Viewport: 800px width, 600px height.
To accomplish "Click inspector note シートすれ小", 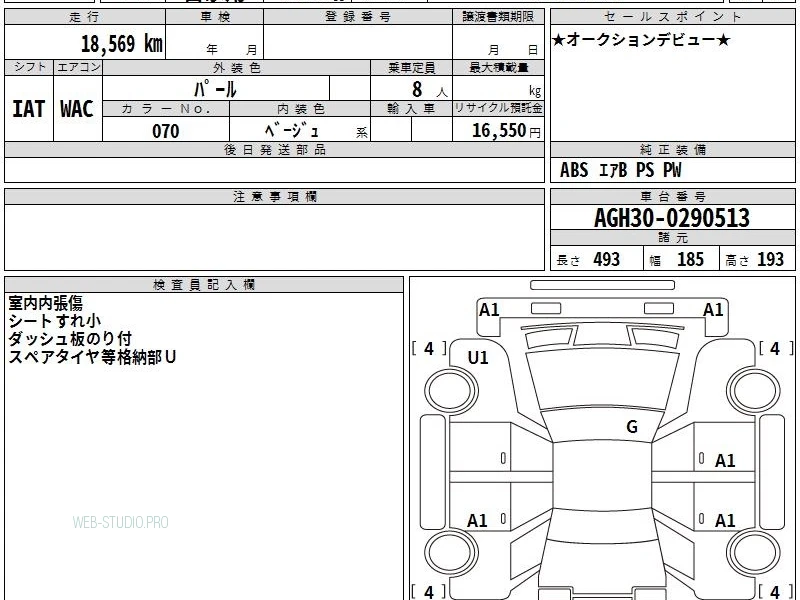I will click(55, 321).
